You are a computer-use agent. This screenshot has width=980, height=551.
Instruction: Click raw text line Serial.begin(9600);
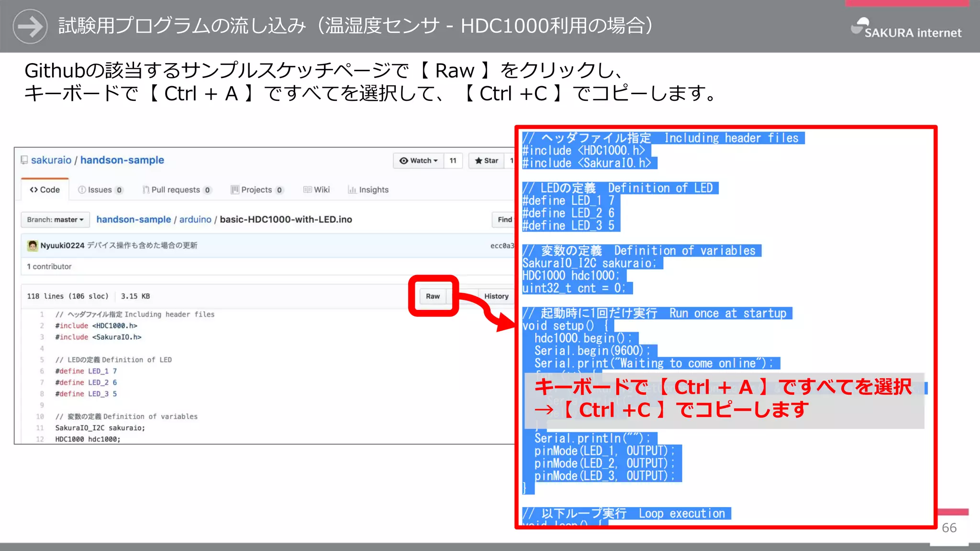(x=592, y=351)
